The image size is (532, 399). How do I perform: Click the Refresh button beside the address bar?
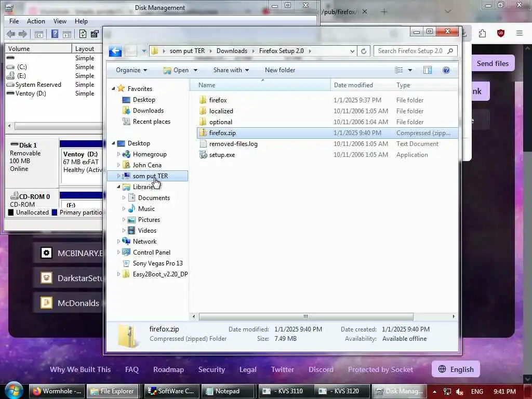coord(363,51)
